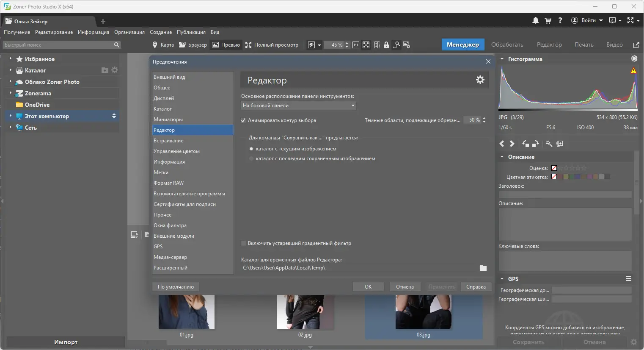
Task: Click the histogram overexposure warning triangle
Action: [633, 71]
